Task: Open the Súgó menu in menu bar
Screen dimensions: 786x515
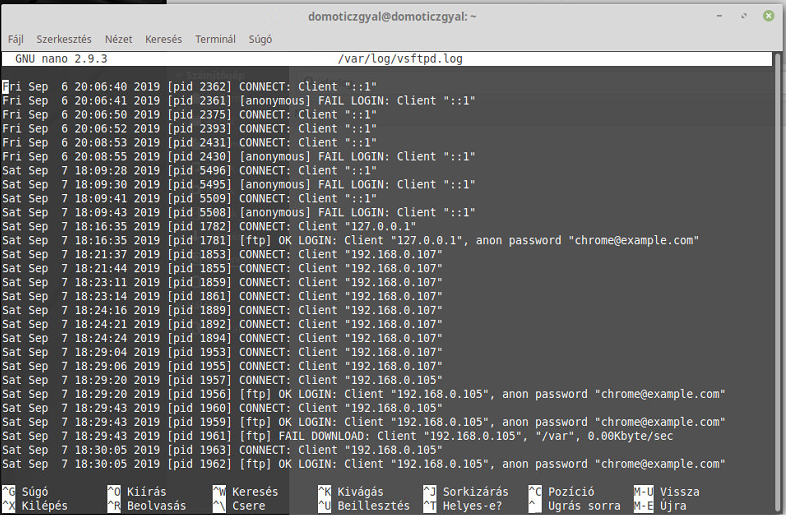Action: 260,39
